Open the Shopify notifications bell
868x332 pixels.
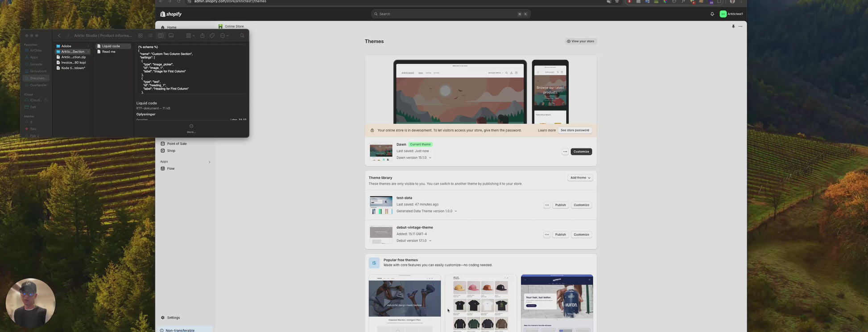[712, 14]
